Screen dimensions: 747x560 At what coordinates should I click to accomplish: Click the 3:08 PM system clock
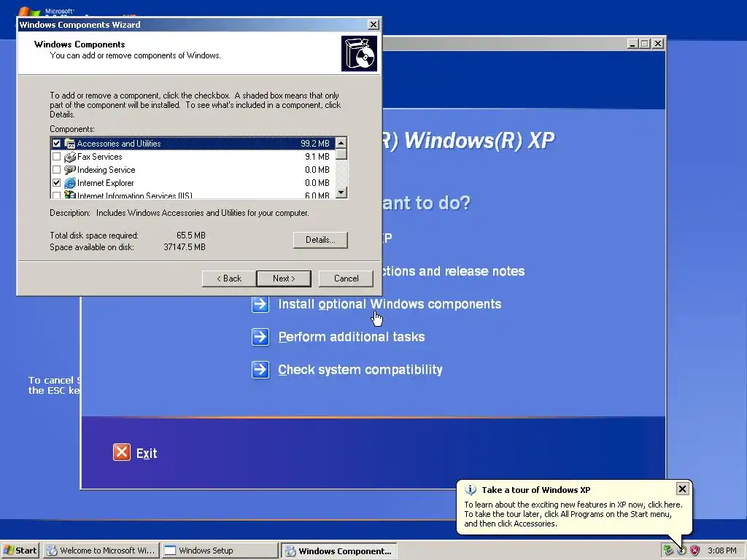tap(722, 551)
